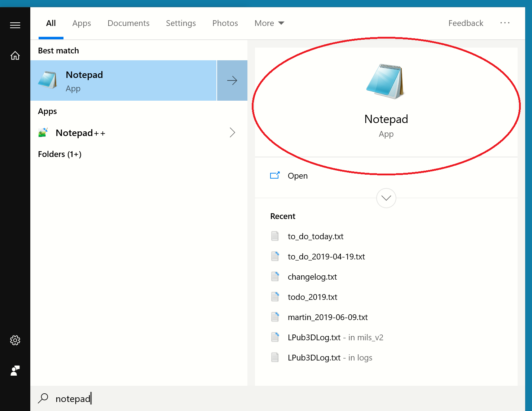Screen dimensions: 532x411
Task: Select the All tab
Action: point(51,23)
